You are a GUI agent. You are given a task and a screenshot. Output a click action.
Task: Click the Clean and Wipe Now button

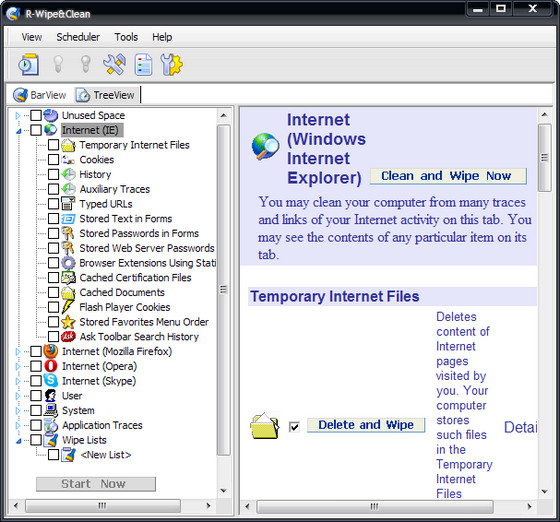click(448, 176)
